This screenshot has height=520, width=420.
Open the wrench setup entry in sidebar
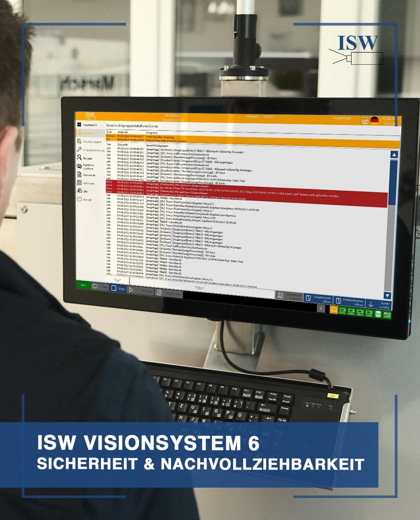(90, 150)
